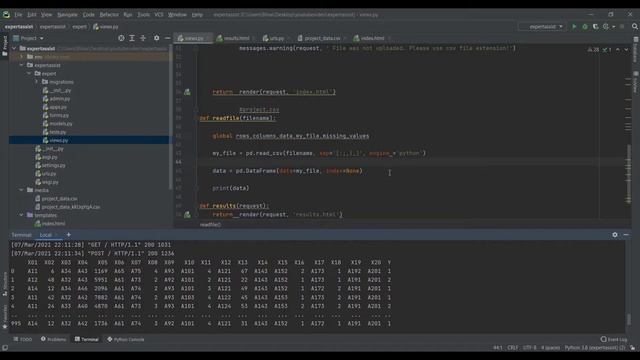Viewport: 640px width, 360px height.
Task: Click the Select Opened File target icon
Action: click(x=121, y=38)
